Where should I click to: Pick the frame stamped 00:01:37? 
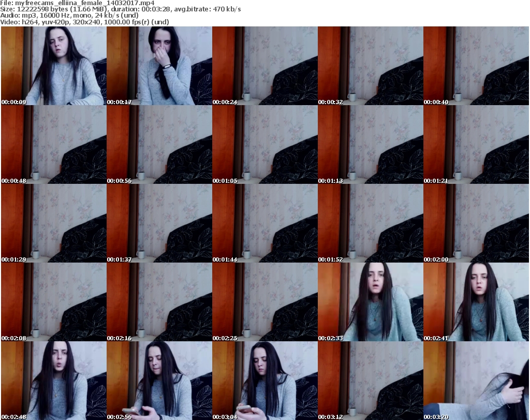pos(159,223)
